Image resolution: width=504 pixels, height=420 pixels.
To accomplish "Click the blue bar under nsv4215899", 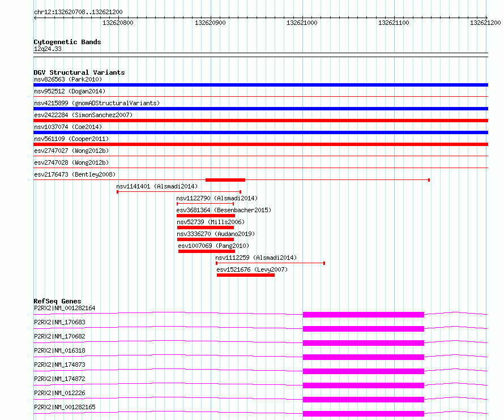I will click(260, 109).
